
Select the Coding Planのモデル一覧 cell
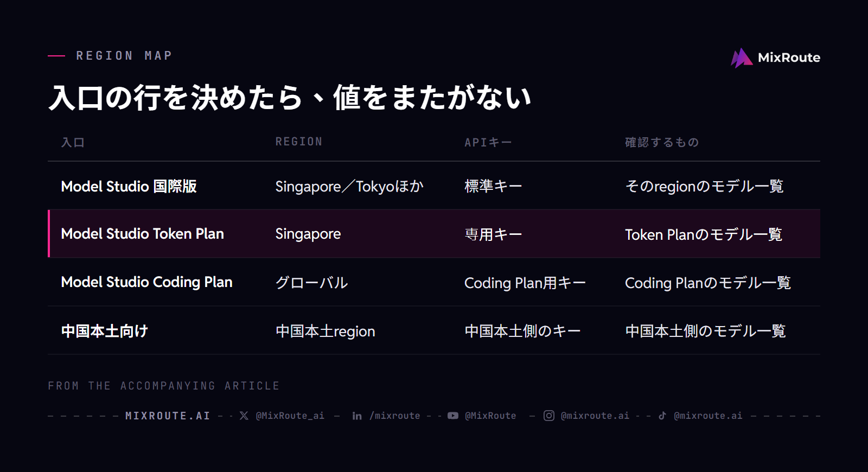[x=708, y=283]
